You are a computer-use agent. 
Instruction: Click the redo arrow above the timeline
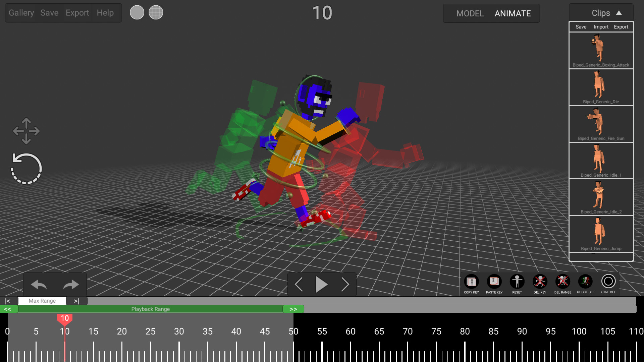[71, 285]
